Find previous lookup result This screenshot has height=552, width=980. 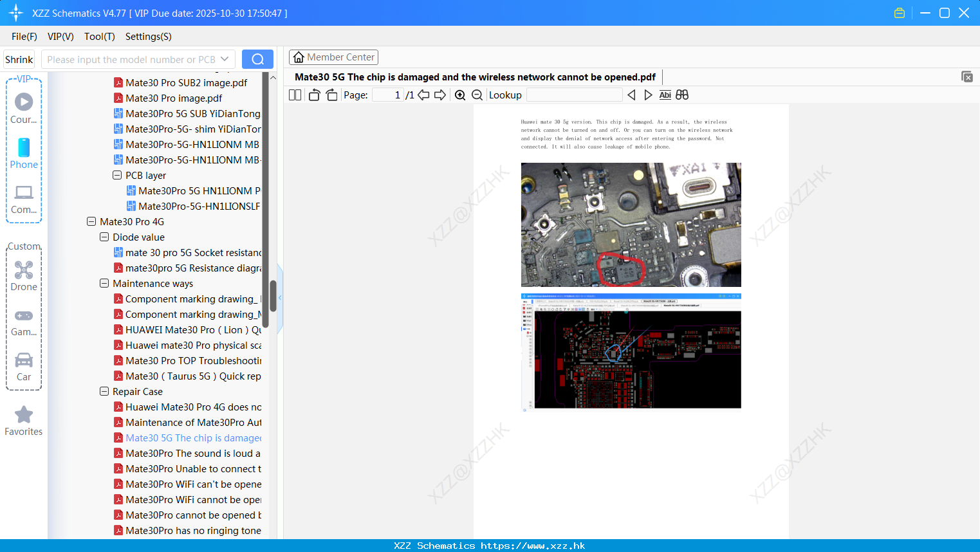pos(631,95)
